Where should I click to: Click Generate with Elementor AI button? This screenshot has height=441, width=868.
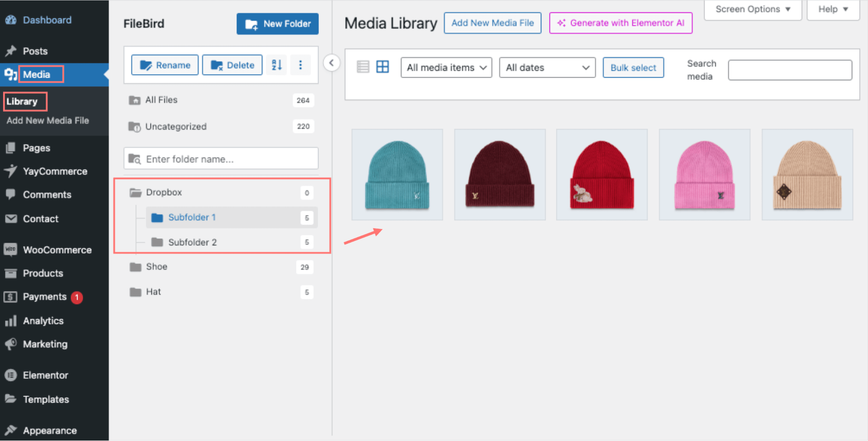point(620,23)
